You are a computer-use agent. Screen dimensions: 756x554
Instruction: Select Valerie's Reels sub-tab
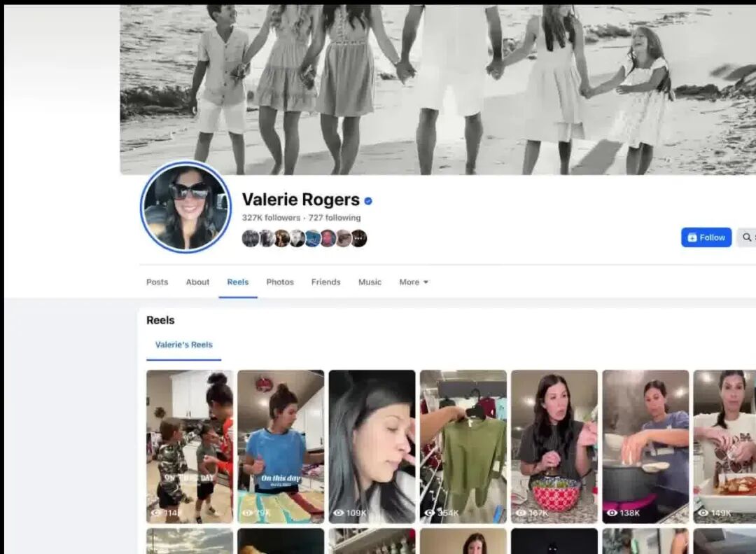[x=183, y=345]
